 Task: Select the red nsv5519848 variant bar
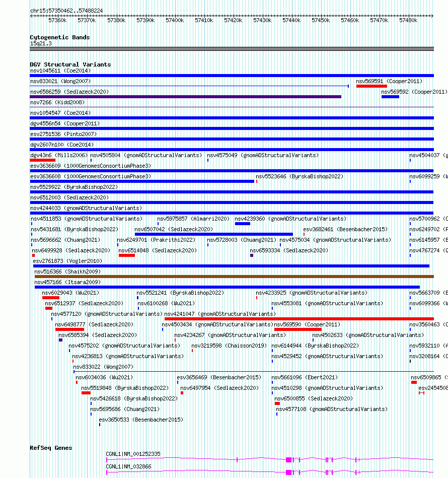(86, 393)
